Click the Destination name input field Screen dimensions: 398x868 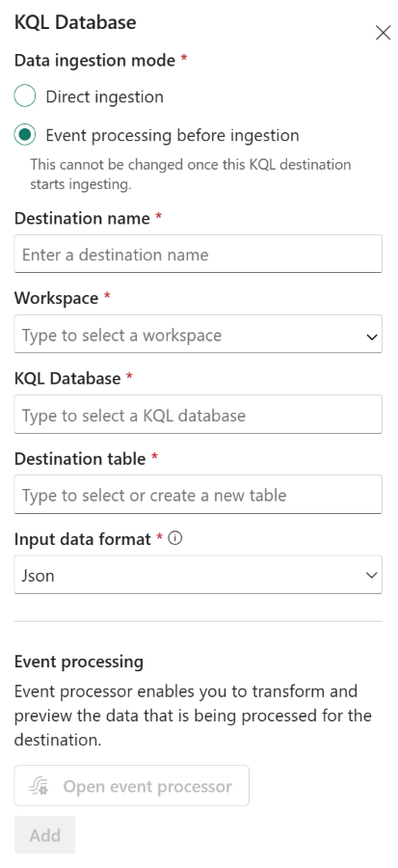pos(198,254)
